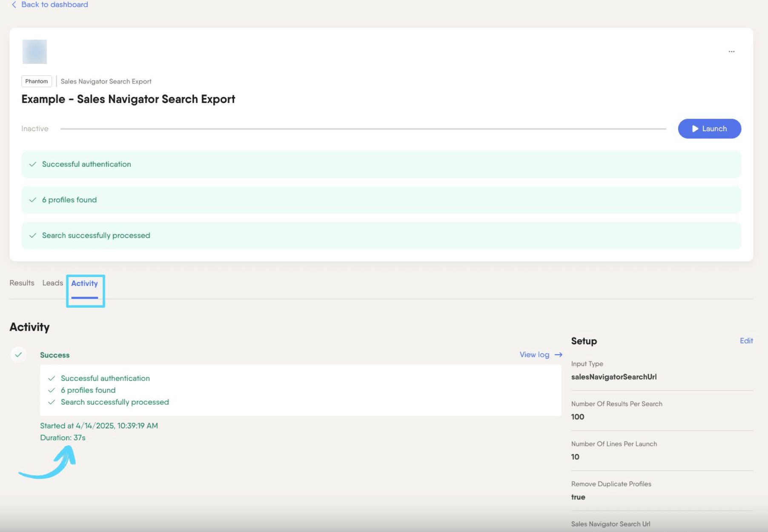Switch to the Results tab
This screenshot has width=768, height=532.
point(22,283)
